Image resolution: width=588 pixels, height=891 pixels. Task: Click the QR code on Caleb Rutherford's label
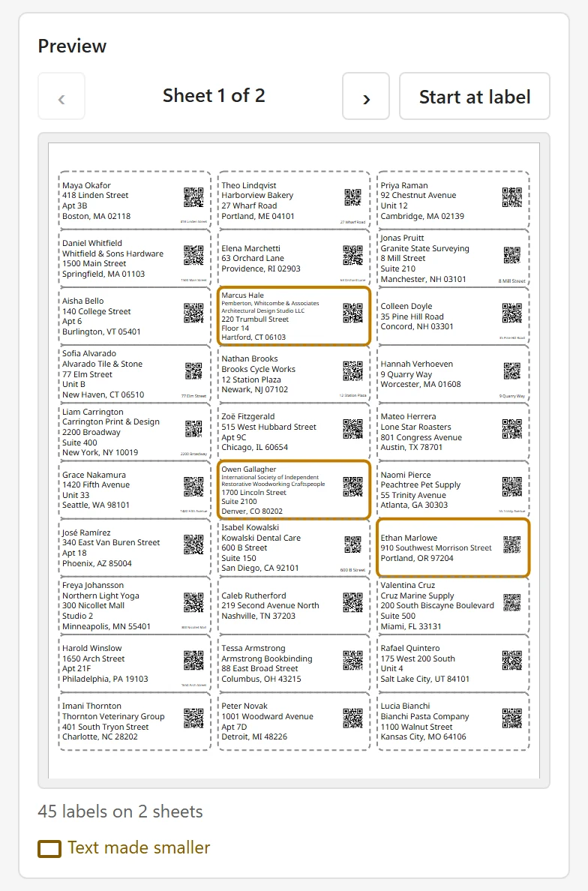352,602
